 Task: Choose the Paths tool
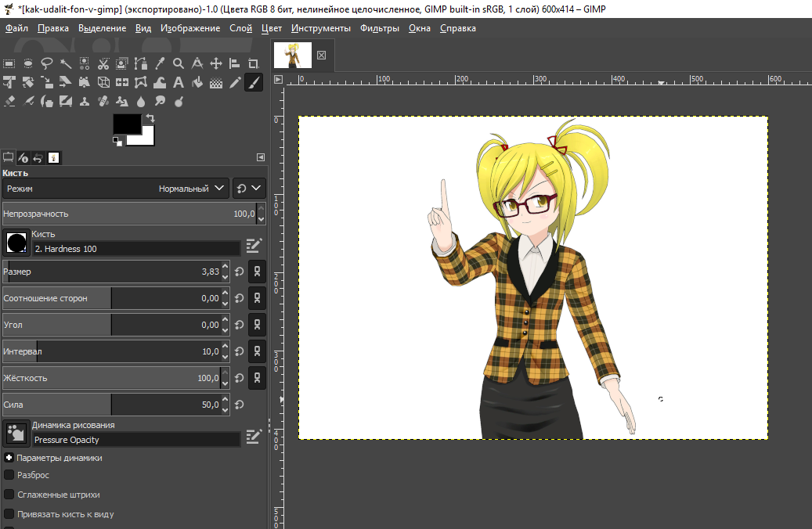point(141,63)
